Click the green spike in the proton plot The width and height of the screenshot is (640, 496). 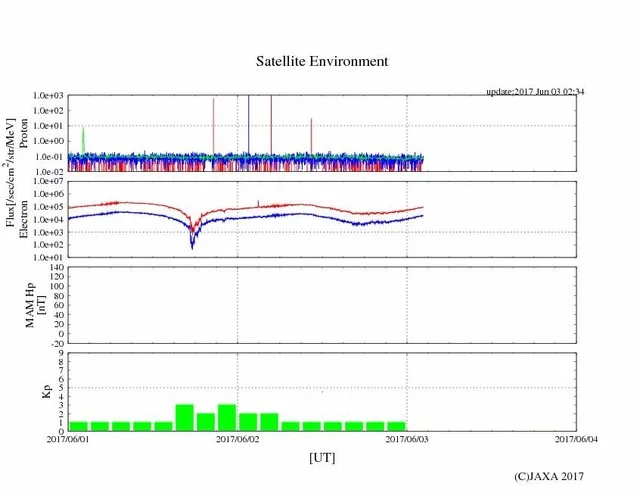[83, 140]
